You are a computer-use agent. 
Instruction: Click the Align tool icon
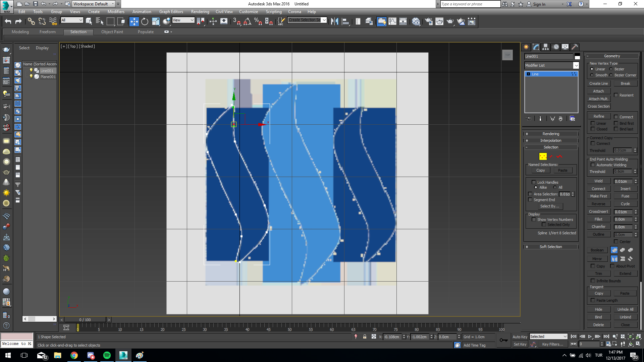coord(345,21)
